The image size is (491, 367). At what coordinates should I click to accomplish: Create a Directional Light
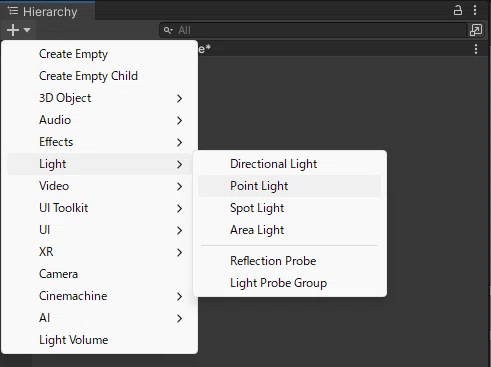click(289, 164)
